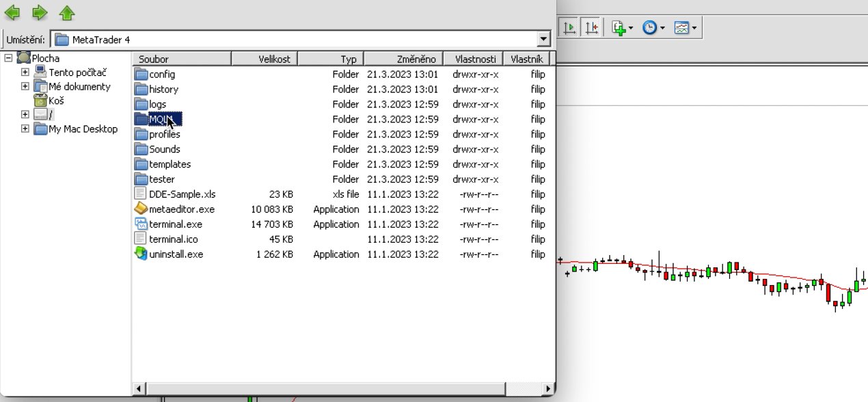Open the Umístění location combo box
The image size is (868, 402).
[300, 40]
